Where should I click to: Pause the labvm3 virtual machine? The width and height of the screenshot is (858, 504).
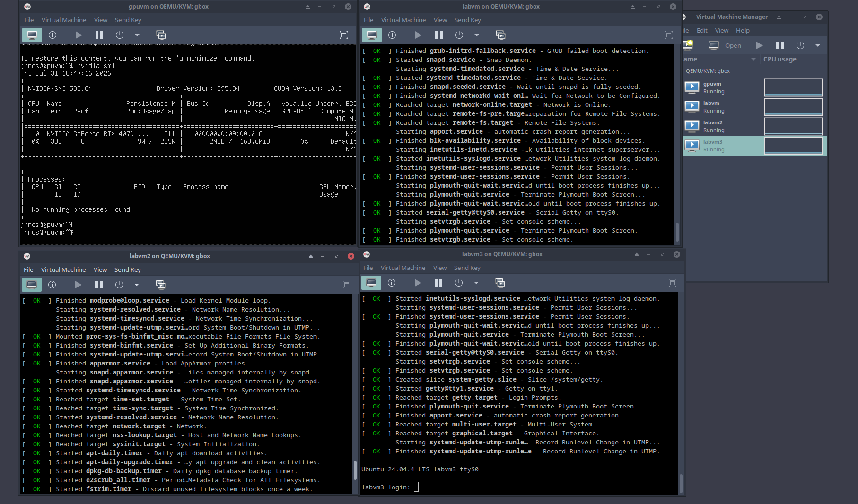[438, 283]
